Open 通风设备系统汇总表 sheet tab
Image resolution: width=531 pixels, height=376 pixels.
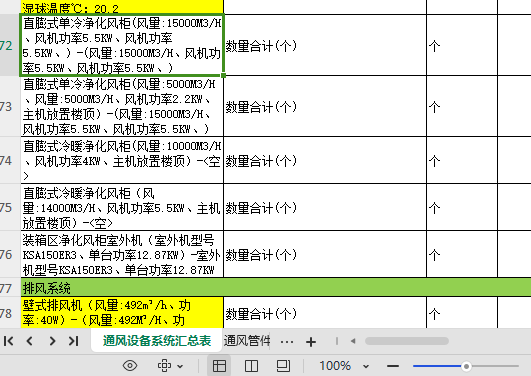pyautogui.click(x=157, y=341)
